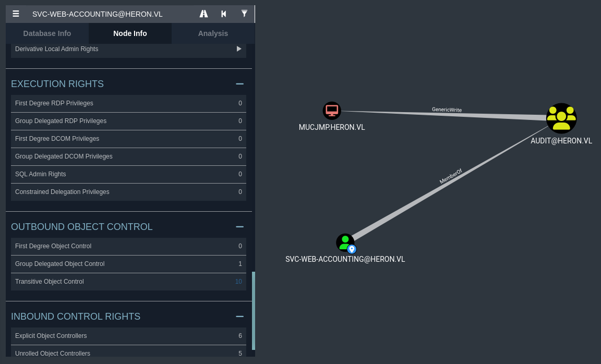Open Explicit Object Controllers entry
The width and height of the screenshot is (601, 364).
tap(128, 336)
